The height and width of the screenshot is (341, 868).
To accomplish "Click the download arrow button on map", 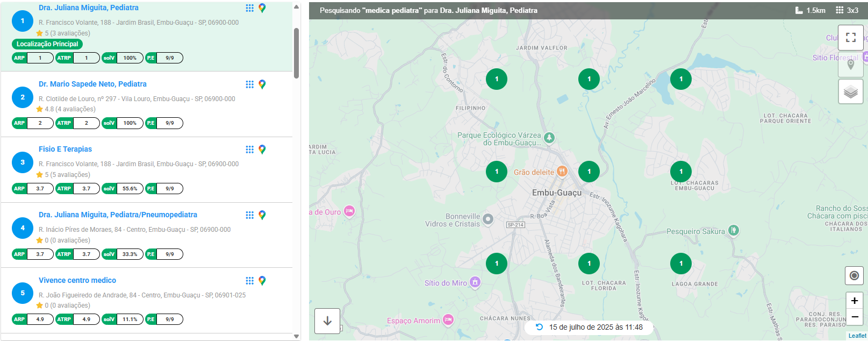I will click(327, 321).
